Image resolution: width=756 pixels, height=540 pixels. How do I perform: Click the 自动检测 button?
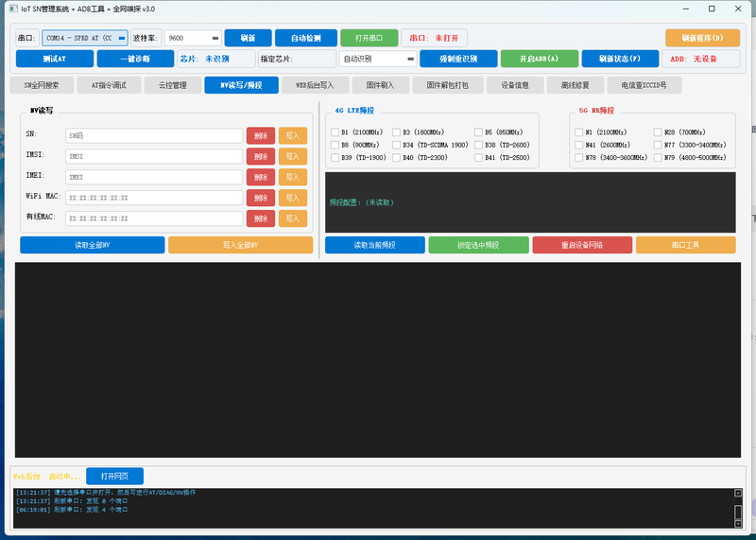coord(305,38)
